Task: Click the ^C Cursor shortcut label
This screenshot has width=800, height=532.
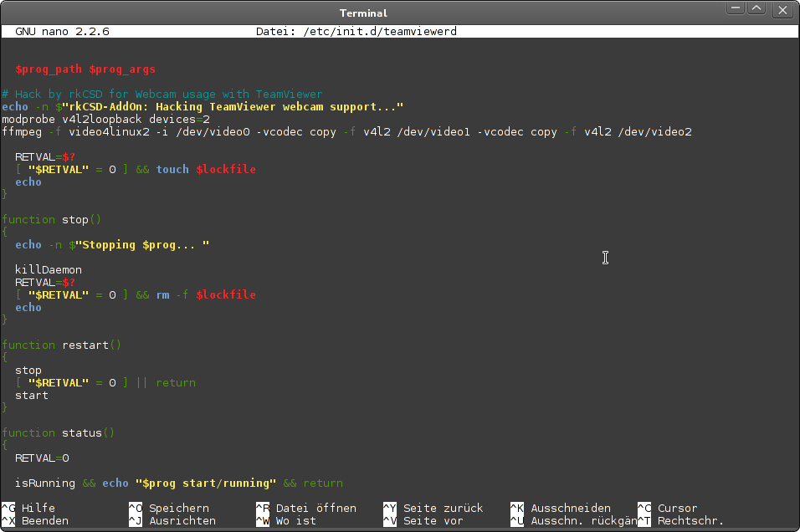Action: (x=667, y=508)
